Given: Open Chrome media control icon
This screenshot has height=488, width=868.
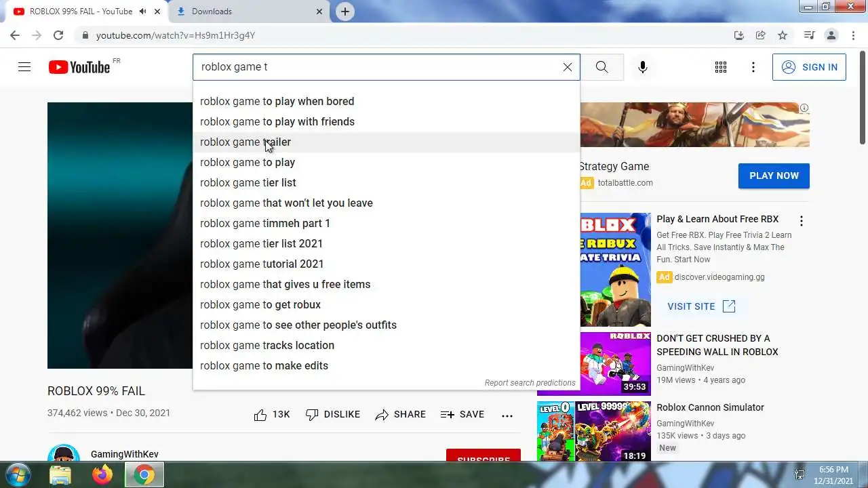Looking at the screenshot, I should 809,35.
